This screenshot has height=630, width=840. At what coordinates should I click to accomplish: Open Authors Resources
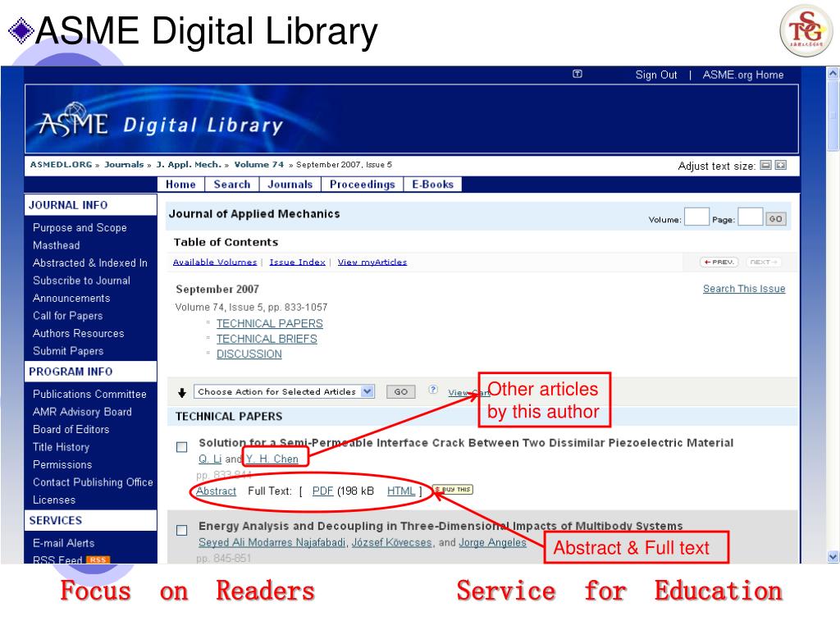[x=78, y=333]
